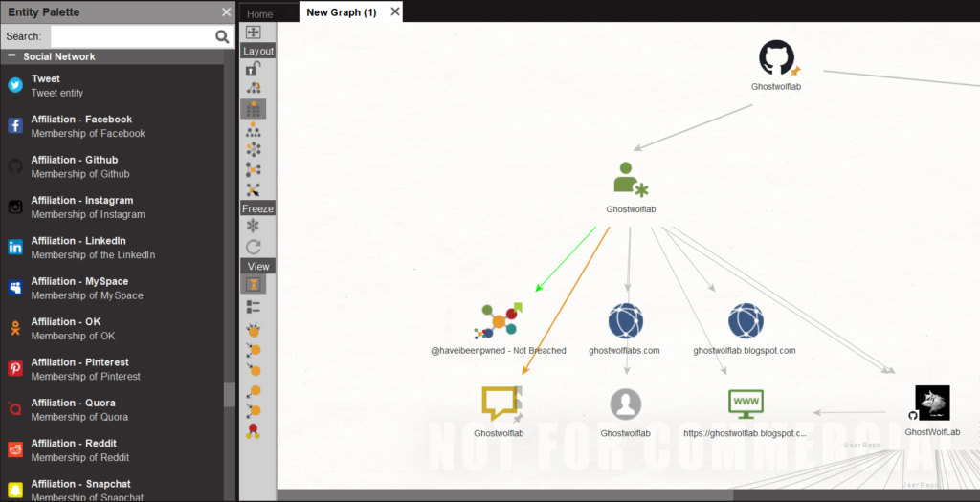Viewport: 980px width, 502px height.
Task: Select the refresh-arrow tree layout icon under padlock
Action: (x=253, y=88)
